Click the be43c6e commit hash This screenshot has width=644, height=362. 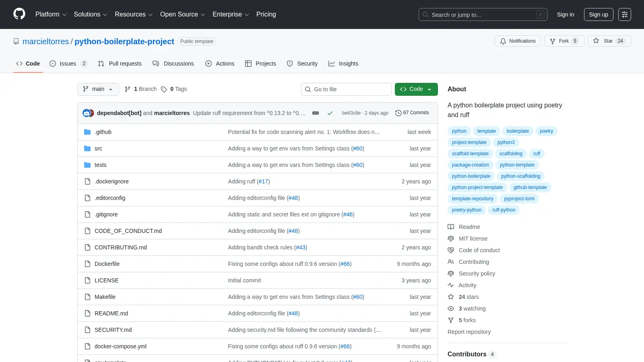(x=351, y=113)
